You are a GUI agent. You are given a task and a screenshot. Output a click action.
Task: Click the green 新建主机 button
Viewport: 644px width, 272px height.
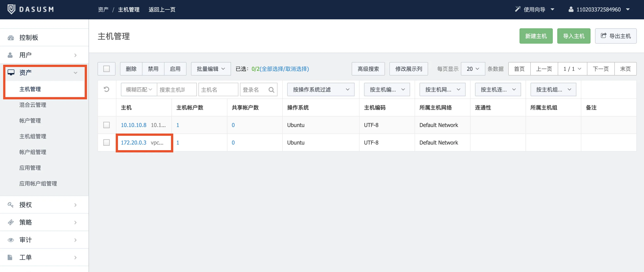pyautogui.click(x=536, y=36)
